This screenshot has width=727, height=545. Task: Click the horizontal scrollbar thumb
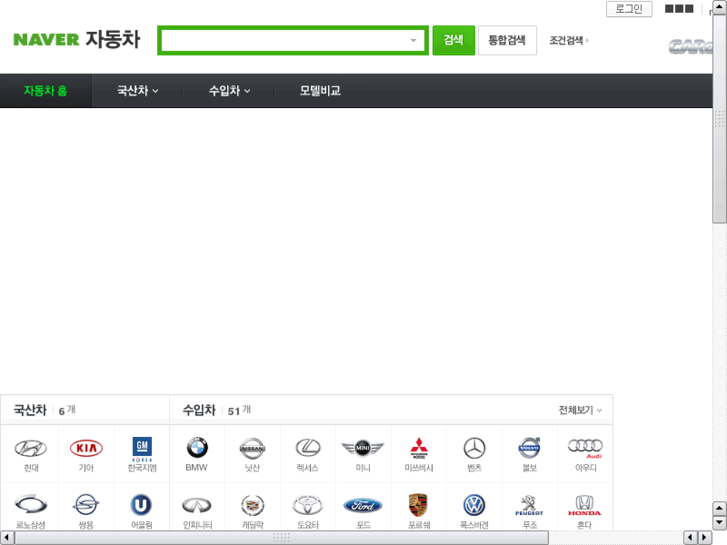point(281,538)
